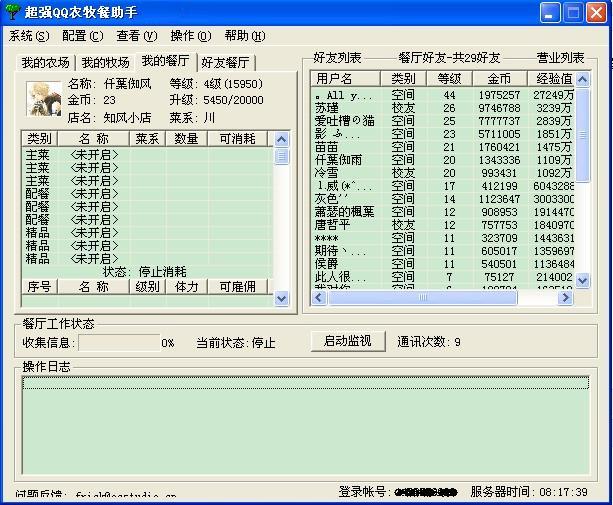The image size is (613, 505).
Task: Click the 收集信息 progress bar
Action: 119,343
